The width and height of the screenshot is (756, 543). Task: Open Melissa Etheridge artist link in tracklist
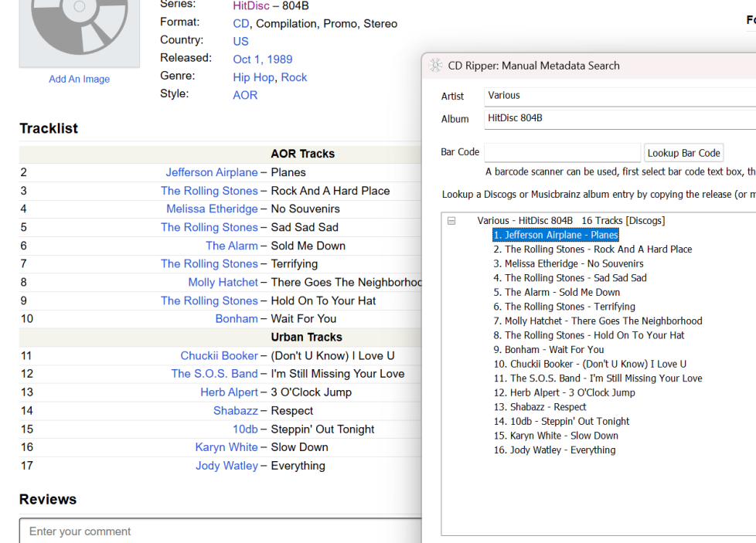pyautogui.click(x=212, y=209)
